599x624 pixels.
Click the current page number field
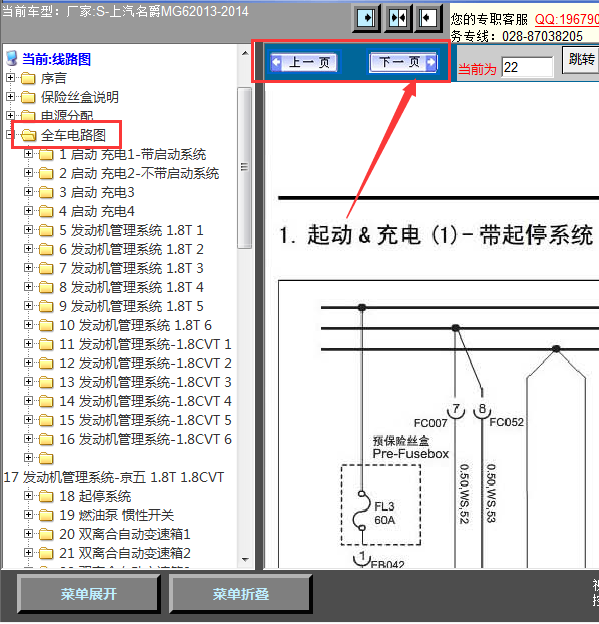click(x=527, y=67)
